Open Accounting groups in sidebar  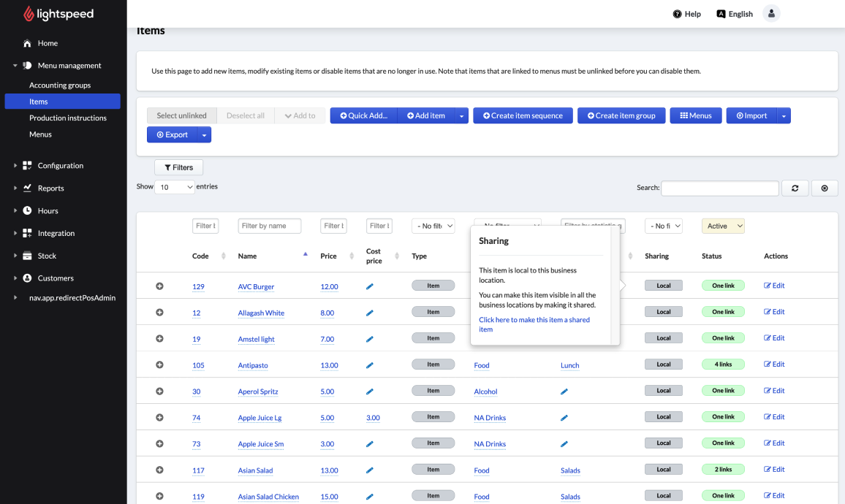(60, 85)
